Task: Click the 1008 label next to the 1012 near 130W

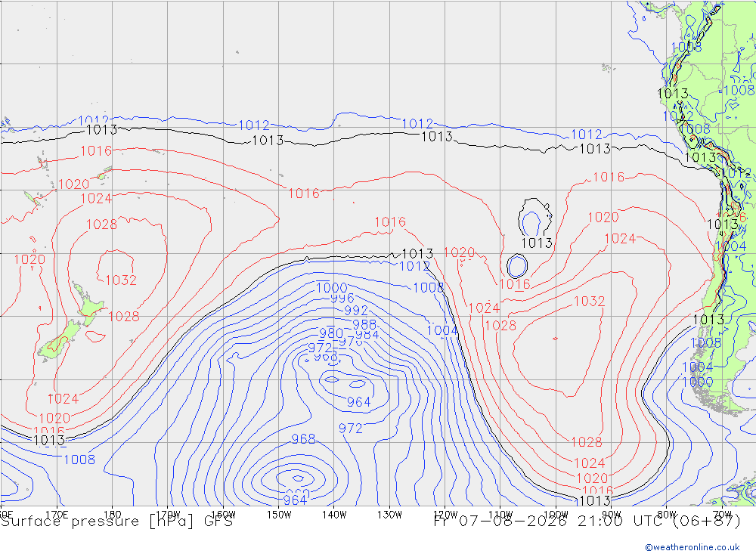Action: tap(429, 288)
